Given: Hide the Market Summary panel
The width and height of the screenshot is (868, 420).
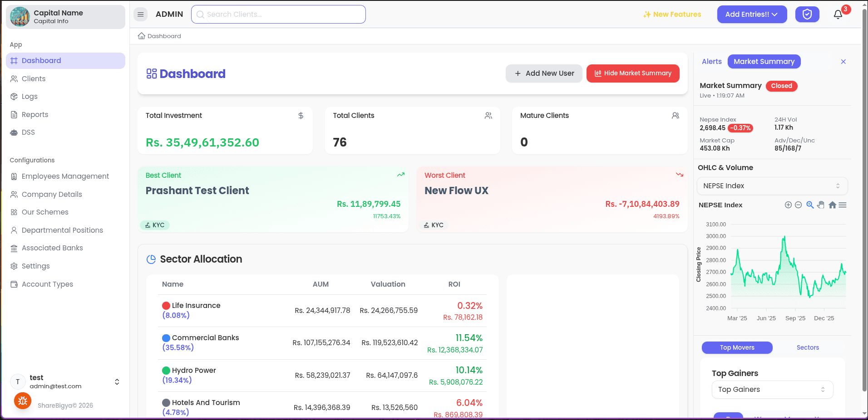Looking at the screenshot, I should [x=632, y=73].
